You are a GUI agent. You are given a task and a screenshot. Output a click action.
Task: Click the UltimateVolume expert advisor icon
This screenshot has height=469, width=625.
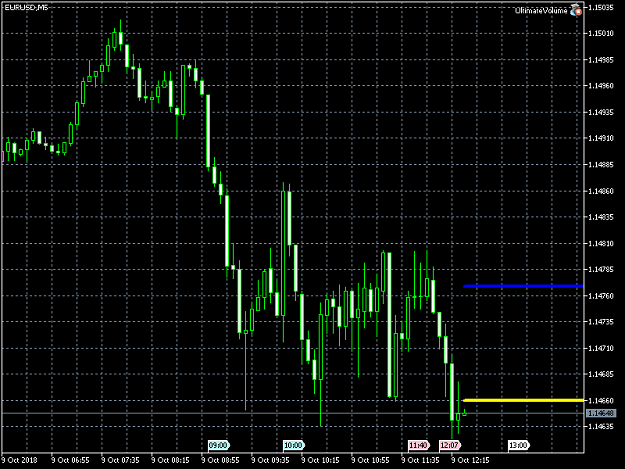[x=576, y=10]
